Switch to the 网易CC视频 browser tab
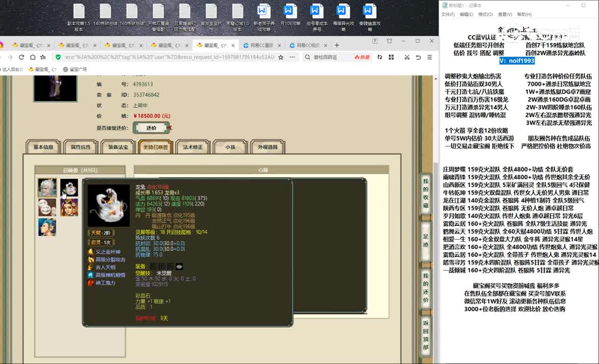The width and height of the screenshot is (599, 364). (x=308, y=45)
